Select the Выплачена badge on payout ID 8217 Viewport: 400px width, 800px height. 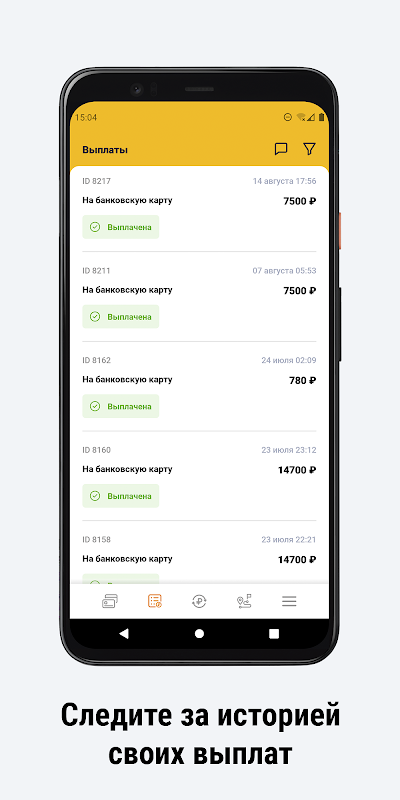click(121, 227)
